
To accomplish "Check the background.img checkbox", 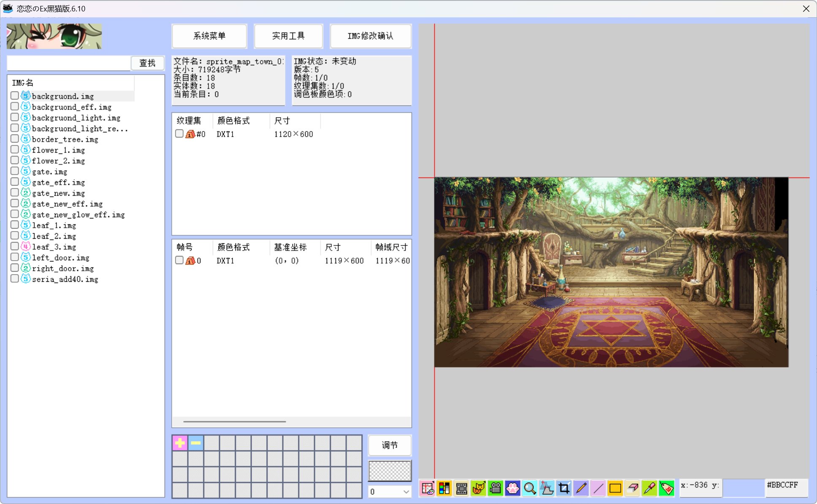I will [x=15, y=96].
